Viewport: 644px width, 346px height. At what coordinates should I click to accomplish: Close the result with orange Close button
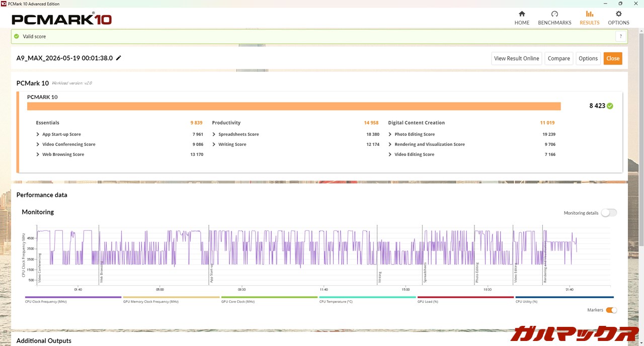(x=613, y=58)
